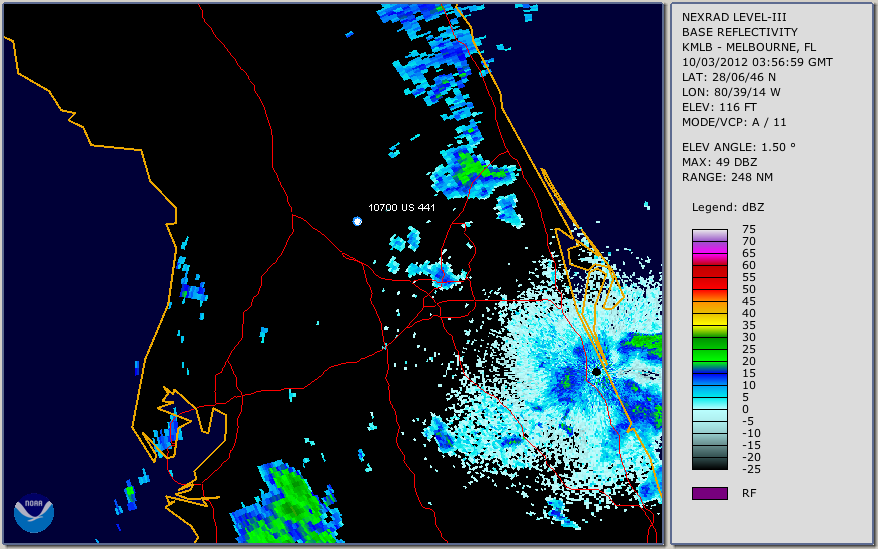Click the purple RF legend swatch
This screenshot has width=878, height=549.
click(709, 493)
